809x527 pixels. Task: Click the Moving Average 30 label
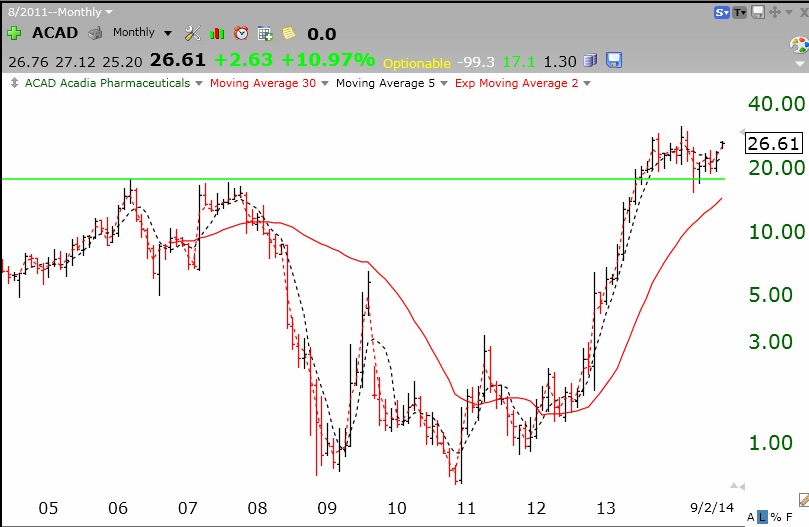coord(263,83)
